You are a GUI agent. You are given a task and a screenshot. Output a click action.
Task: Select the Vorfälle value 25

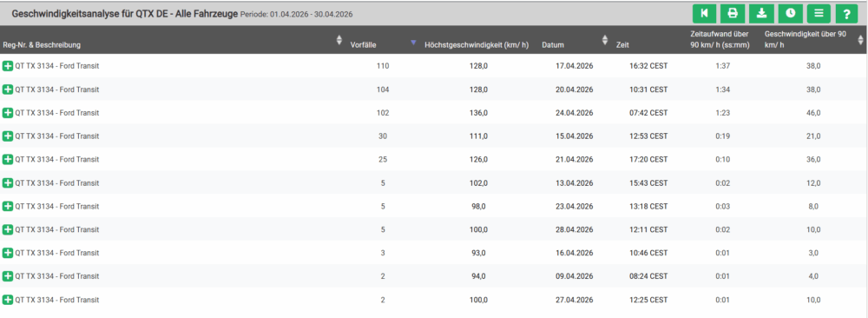(383, 160)
